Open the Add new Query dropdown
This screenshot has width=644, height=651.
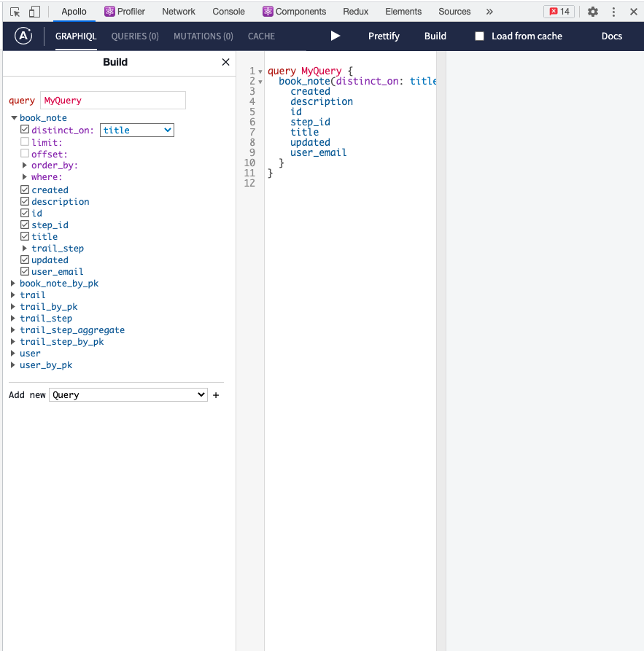(128, 395)
